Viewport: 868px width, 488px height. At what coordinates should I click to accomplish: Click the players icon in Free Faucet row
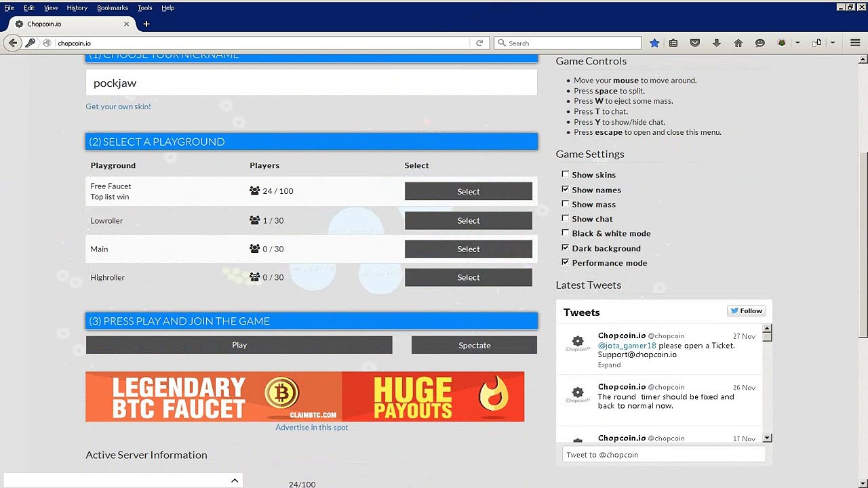[x=254, y=191]
